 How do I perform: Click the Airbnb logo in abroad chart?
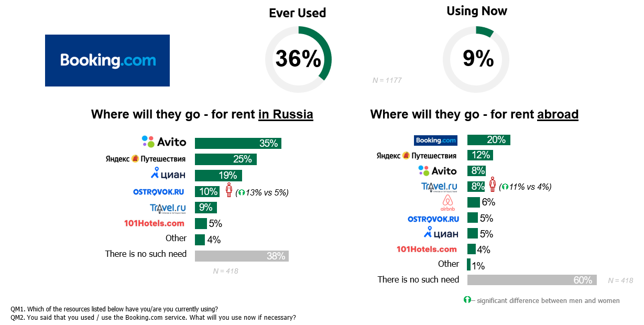point(447,203)
